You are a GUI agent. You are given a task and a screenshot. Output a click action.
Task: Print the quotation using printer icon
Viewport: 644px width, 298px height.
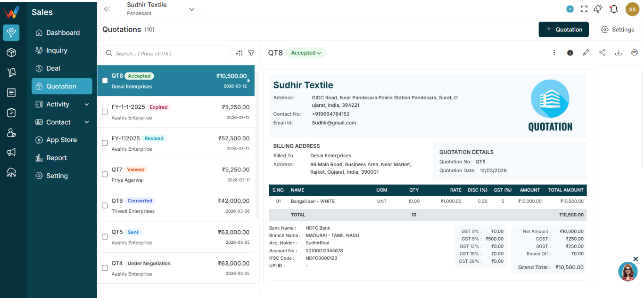tap(635, 53)
